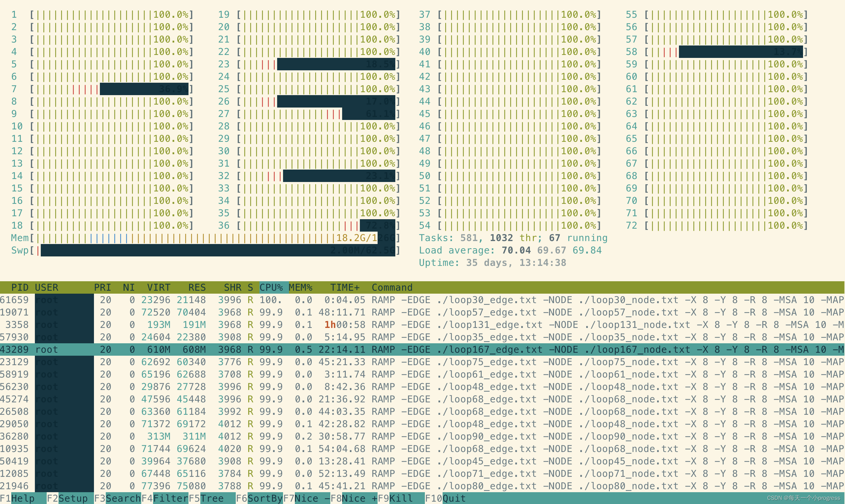Click the Swp swap meter bar
The width and height of the screenshot is (845, 504).
tap(205, 250)
